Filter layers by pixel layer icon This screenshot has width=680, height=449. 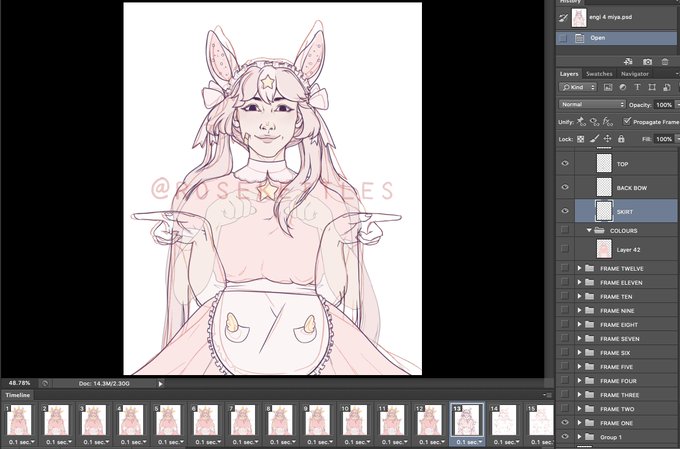click(608, 87)
